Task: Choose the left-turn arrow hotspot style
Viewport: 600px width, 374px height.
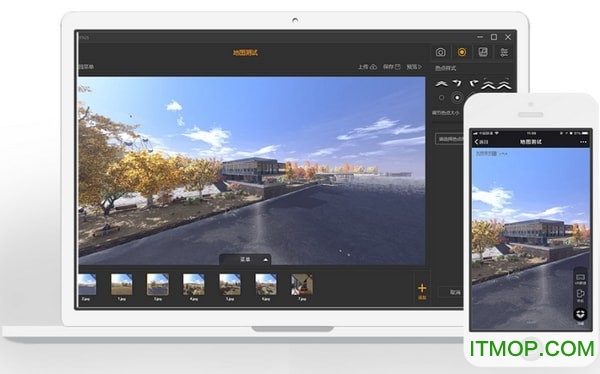Action: pyautogui.click(x=473, y=83)
